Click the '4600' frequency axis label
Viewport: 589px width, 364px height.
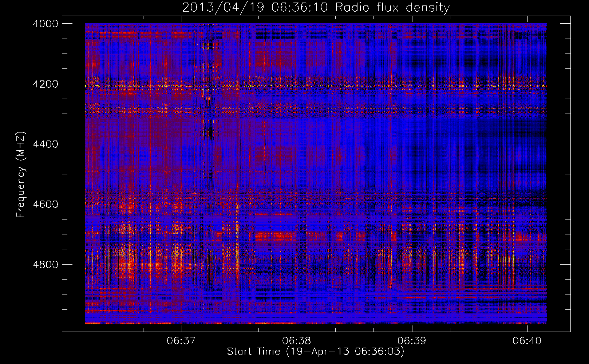[46, 204]
